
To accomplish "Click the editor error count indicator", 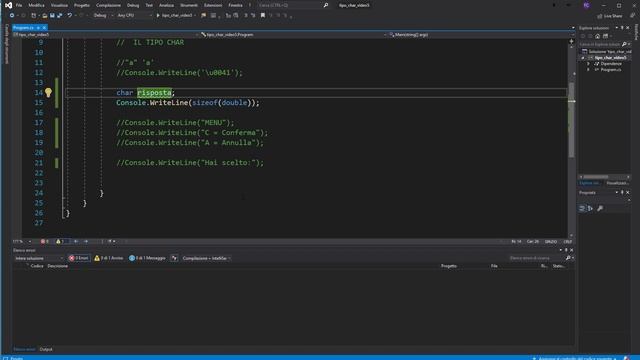I will pyautogui.click(x=45, y=242).
